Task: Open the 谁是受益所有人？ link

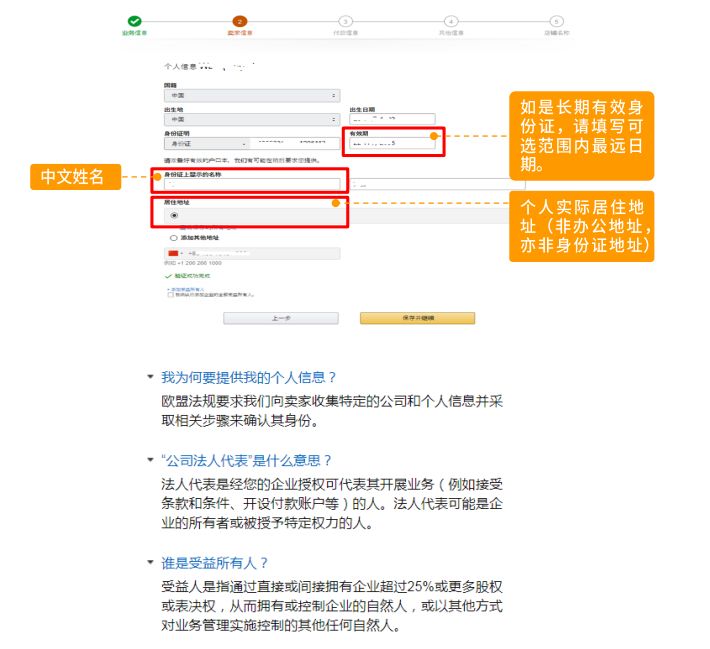Action: (x=215, y=563)
